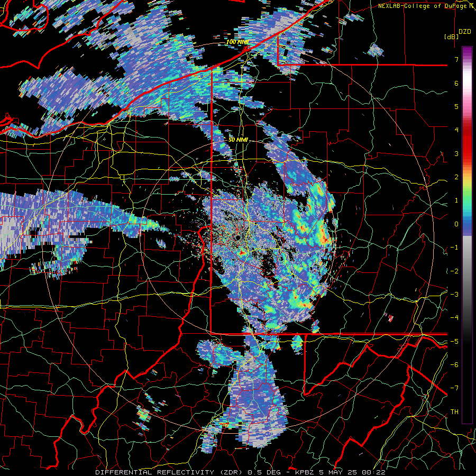
Task: Click the white-pink band of the color bar
Action: point(467,82)
